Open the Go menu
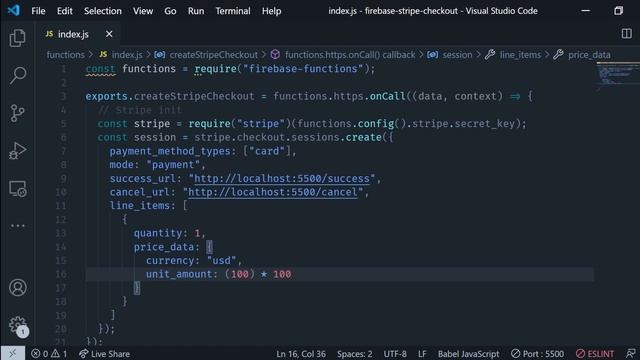The width and height of the screenshot is (640, 360). tap(170, 11)
